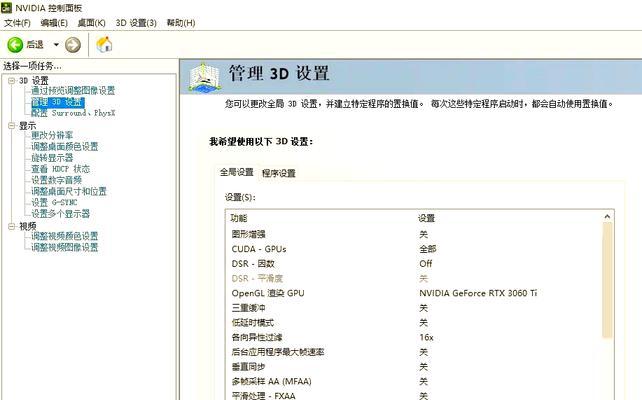Open the 桌面(K) menu
Viewport: 642px width, 400px height.
[x=91, y=23]
